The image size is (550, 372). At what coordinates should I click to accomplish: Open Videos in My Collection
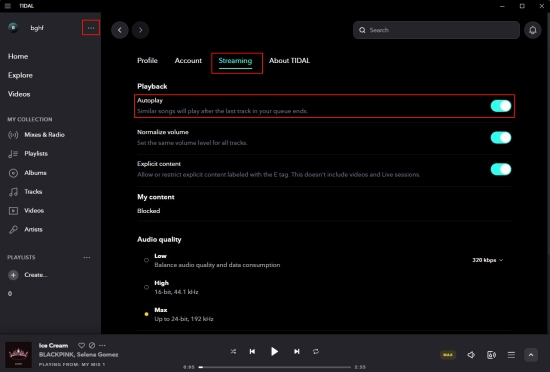click(x=26, y=211)
